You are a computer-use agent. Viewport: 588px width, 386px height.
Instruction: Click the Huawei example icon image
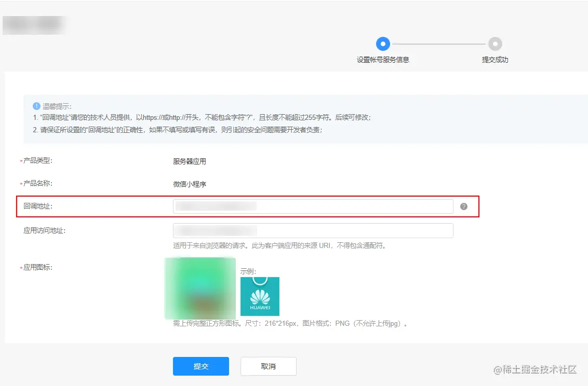[260, 297]
